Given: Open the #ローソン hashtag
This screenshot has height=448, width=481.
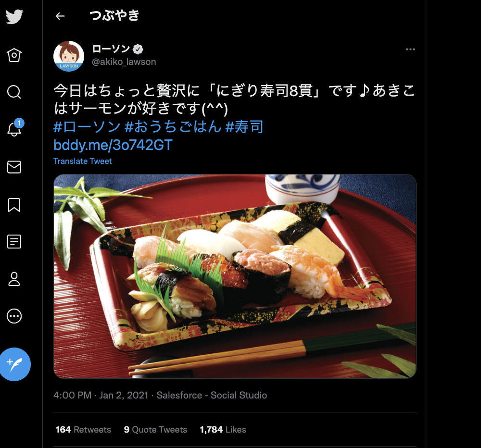Looking at the screenshot, I should pyautogui.click(x=87, y=126).
